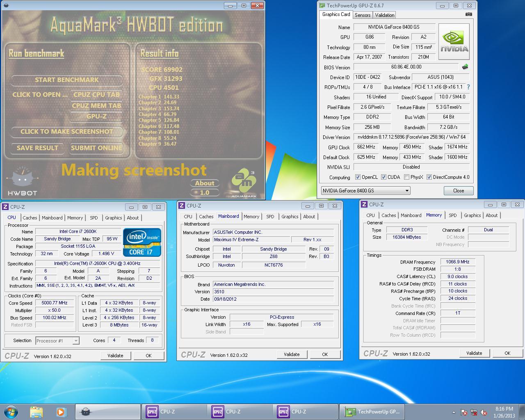Click the Action Center flag tray icon

464,412
